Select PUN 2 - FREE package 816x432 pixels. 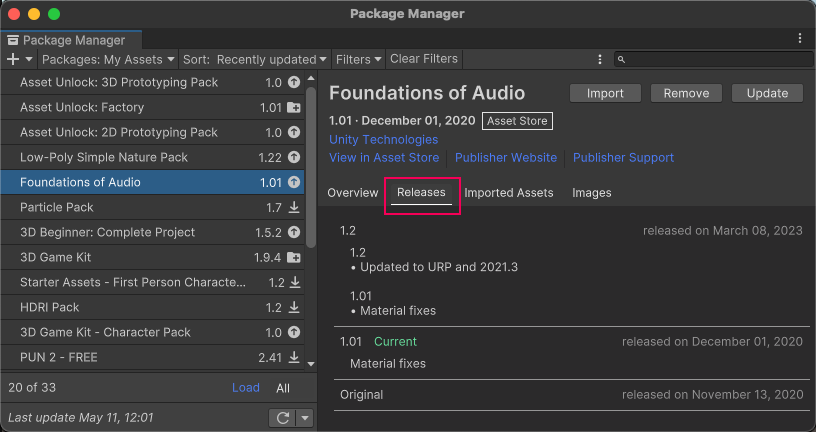152,357
